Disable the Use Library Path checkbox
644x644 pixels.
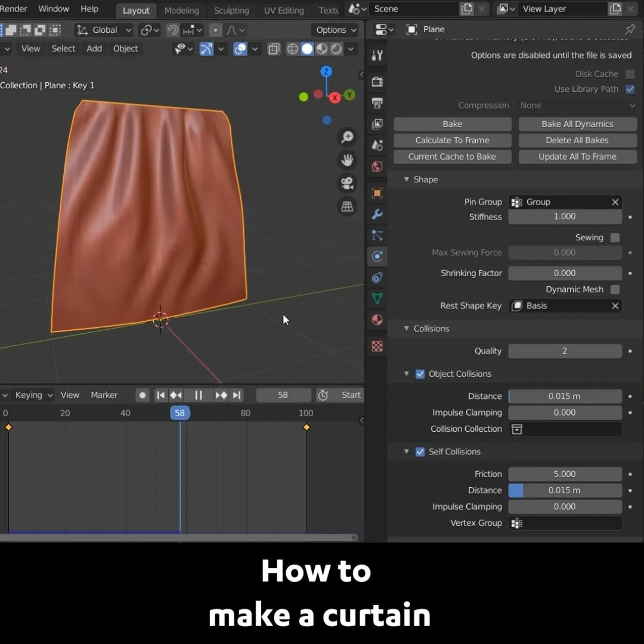630,89
